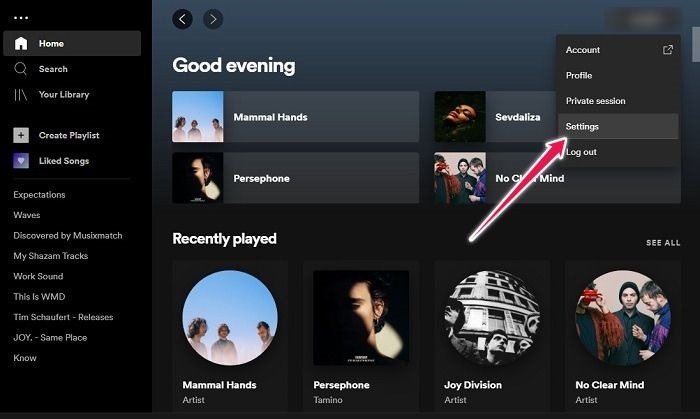Image resolution: width=700 pixels, height=419 pixels.
Task: Open Settings from the user menu
Action: pos(618,126)
